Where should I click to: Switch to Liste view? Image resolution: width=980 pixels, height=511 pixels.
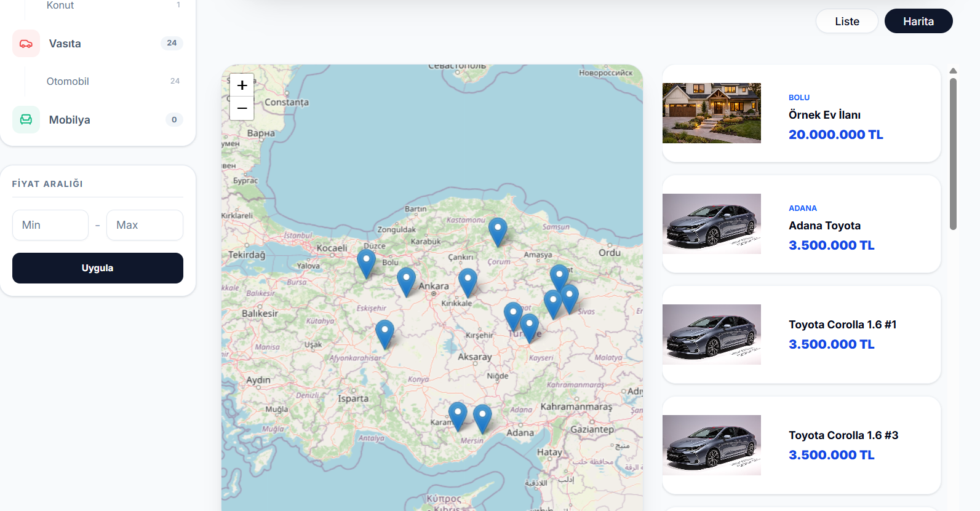847,22
